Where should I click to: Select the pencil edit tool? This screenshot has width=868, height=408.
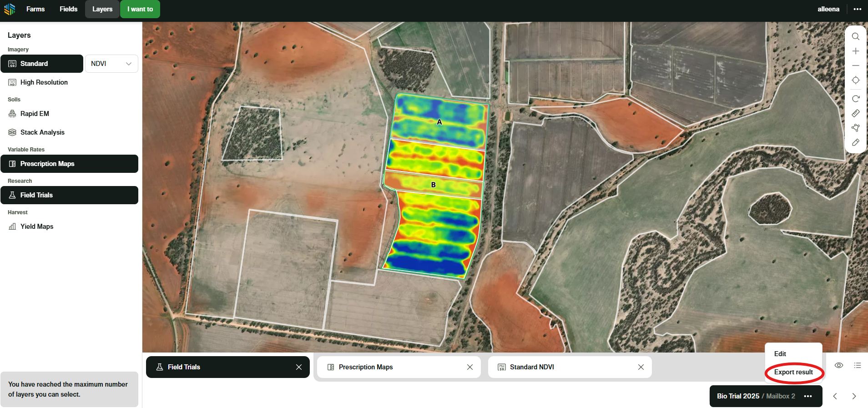point(855,142)
